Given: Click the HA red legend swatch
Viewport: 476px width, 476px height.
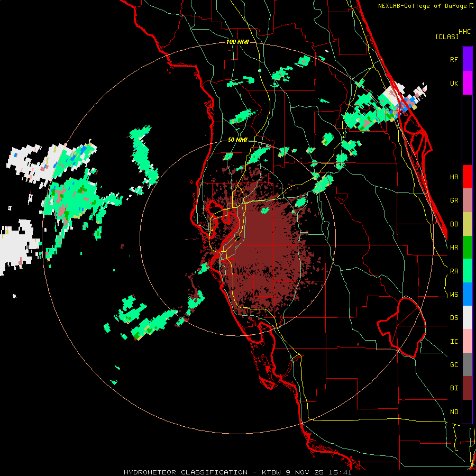Looking at the screenshot, I should pyautogui.click(x=467, y=177).
